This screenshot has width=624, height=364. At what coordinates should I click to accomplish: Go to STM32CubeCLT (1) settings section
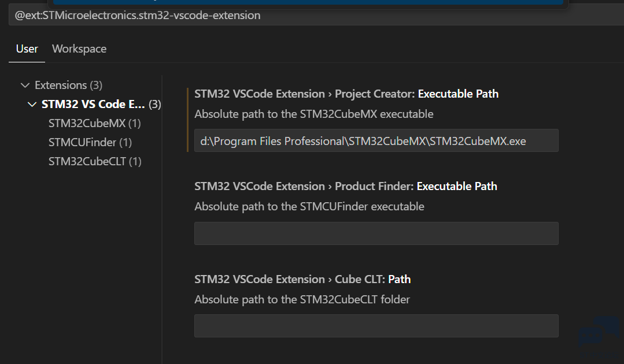(x=95, y=161)
